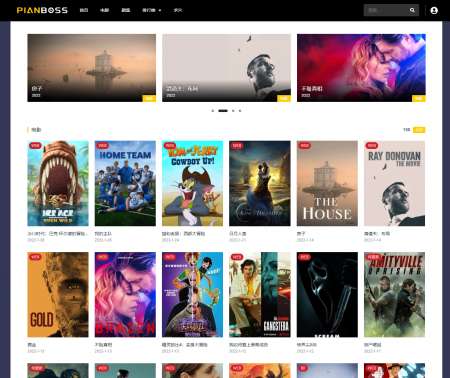Select the last carousel pagination dot
The image size is (450, 378).
[x=240, y=111]
